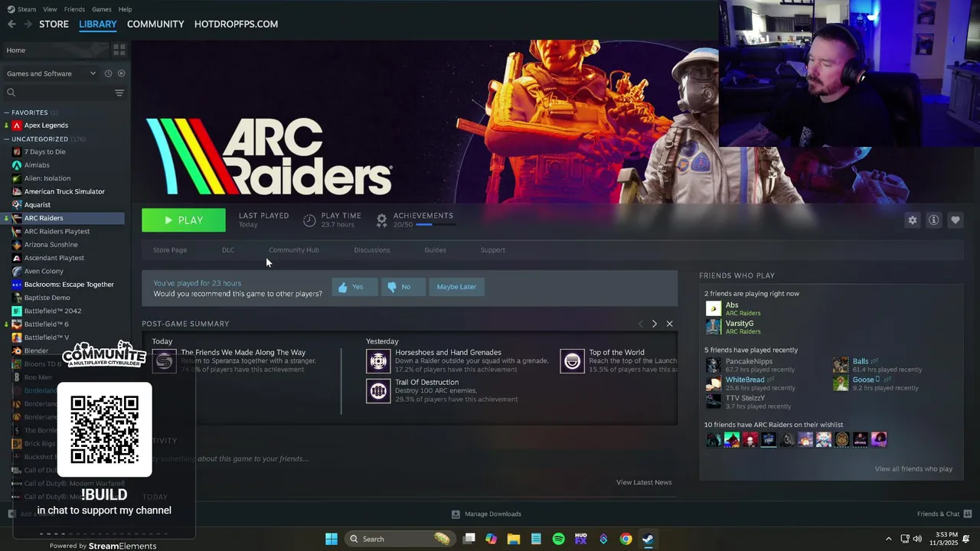
Task: Add ARC Raiders to favorites heart
Action: tap(955, 220)
